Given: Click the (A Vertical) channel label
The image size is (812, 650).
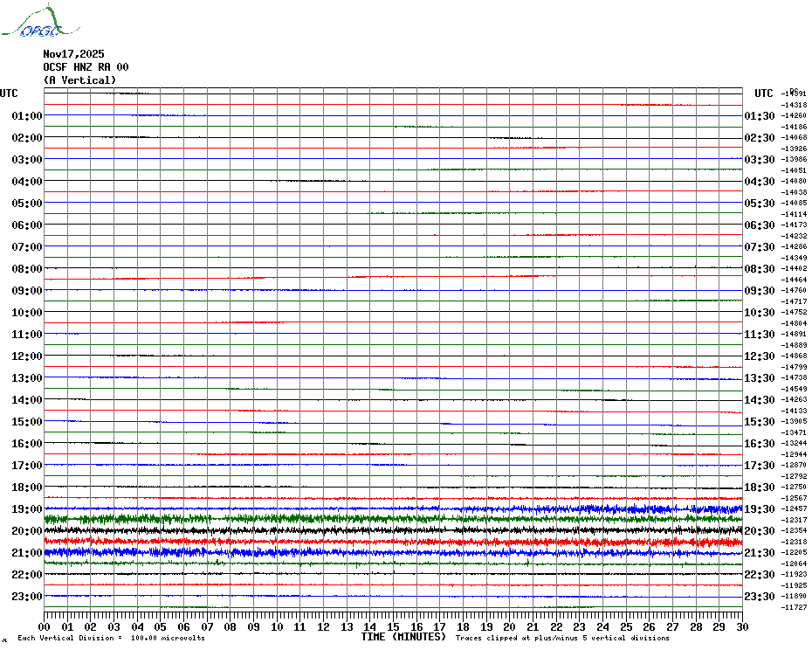Looking at the screenshot, I should click(x=79, y=80).
